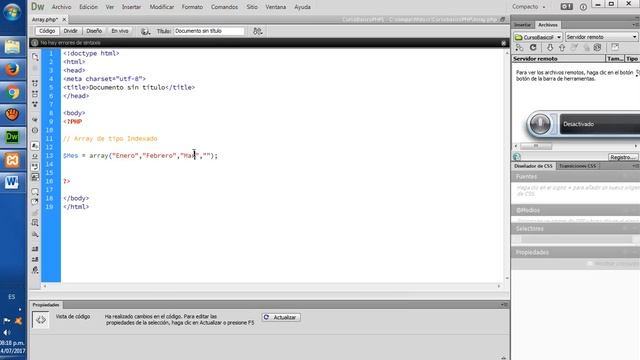Toggle syntax error alerts in info bar

tap(35, 177)
